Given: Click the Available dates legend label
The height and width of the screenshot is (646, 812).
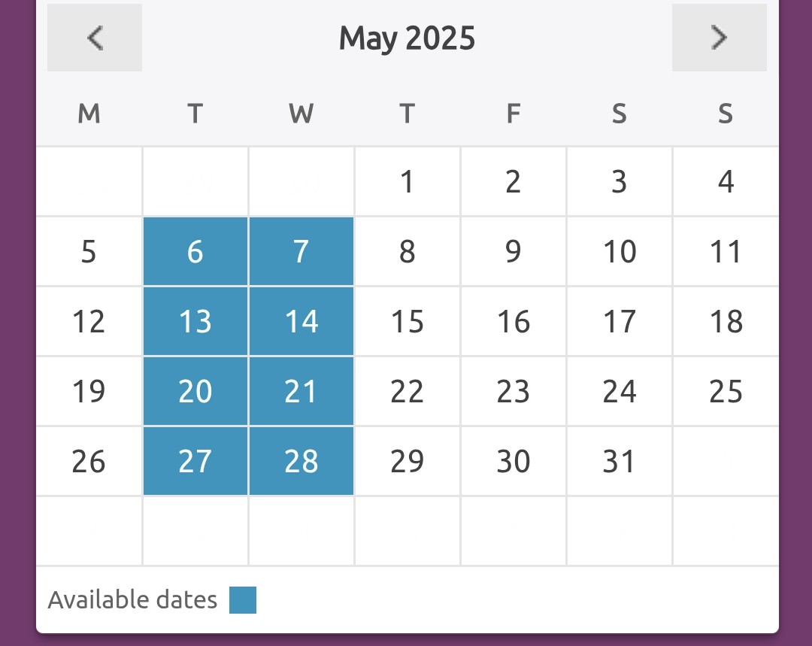Looking at the screenshot, I should pos(132,600).
